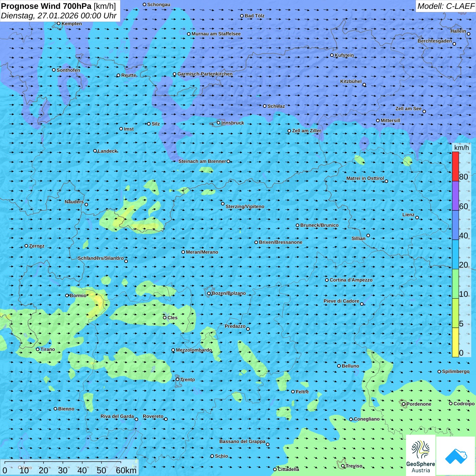
Task: Click the 'Conegliano' label
Action: 367,419
